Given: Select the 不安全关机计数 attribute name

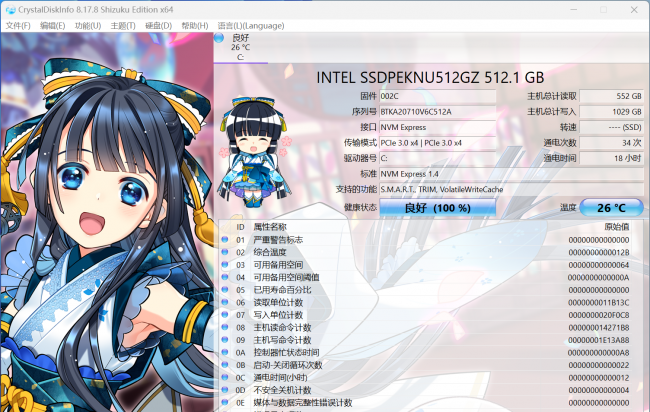Looking at the screenshot, I should pyautogui.click(x=282, y=390).
